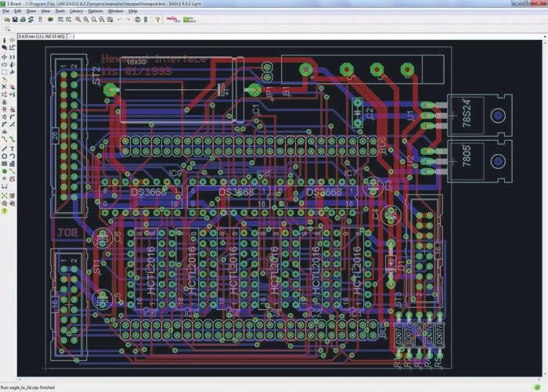Select the Smash tool
This screenshot has width=548, height=392.
coord(5,117)
